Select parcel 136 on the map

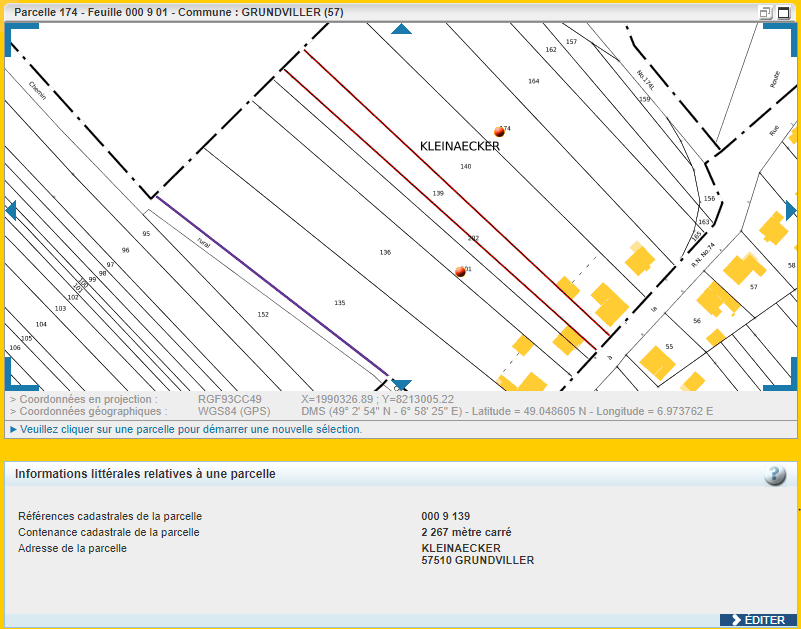(x=385, y=252)
